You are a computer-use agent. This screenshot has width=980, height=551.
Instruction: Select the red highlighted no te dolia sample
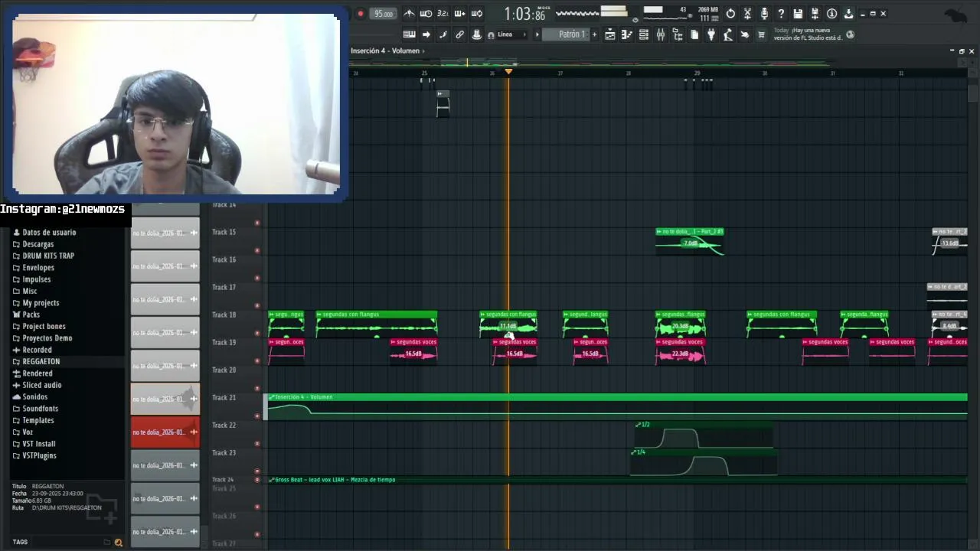165,432
